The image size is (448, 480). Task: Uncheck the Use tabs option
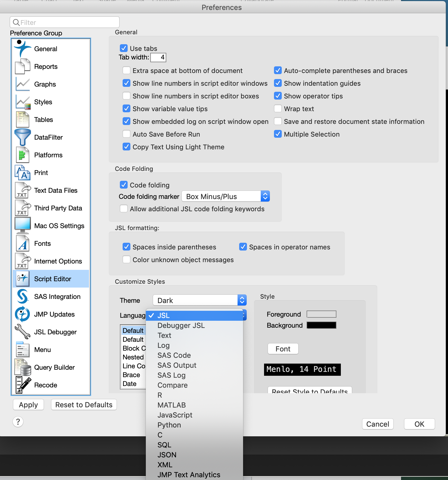pos(124,48)
